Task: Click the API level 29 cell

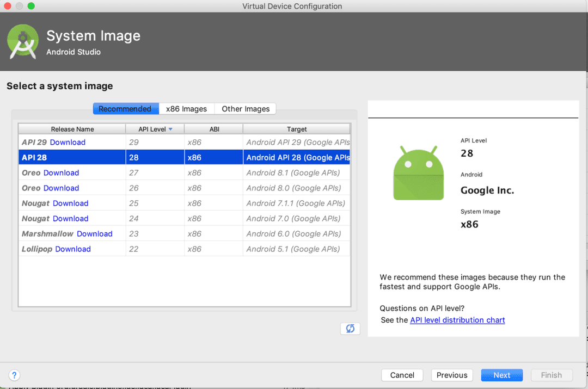Action: (155, 143)
